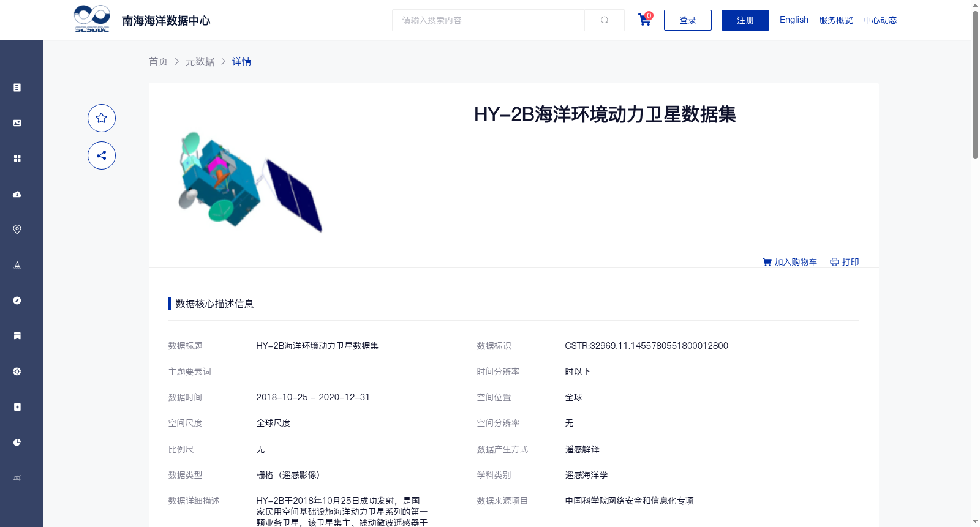
Task: Switch language to English
Action: point(794,20)
